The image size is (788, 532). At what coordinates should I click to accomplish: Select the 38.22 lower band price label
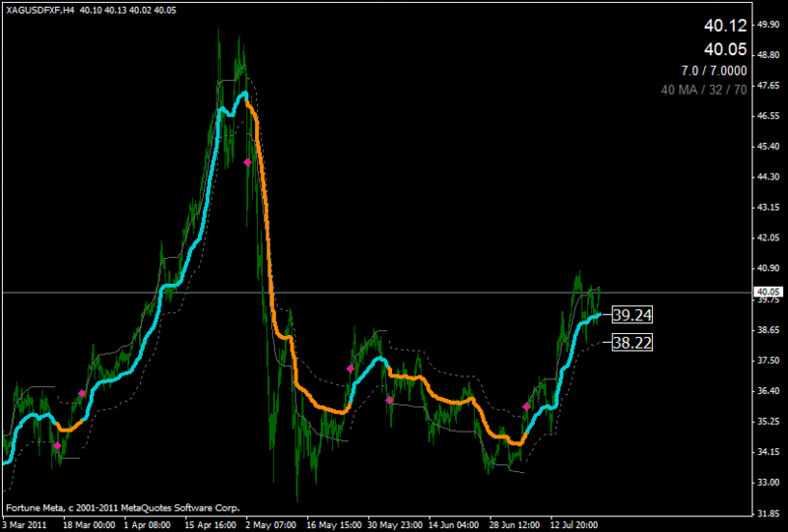[x=632, y=343]
